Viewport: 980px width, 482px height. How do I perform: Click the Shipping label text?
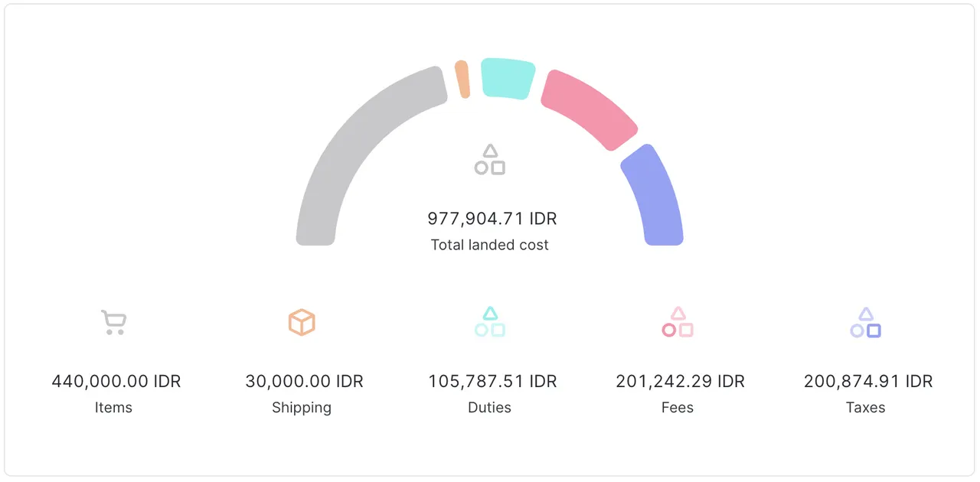click(x=302, y=408)
